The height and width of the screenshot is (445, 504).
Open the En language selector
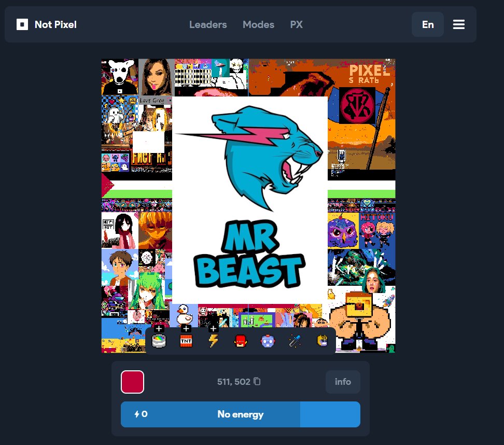tap(428, 24)
